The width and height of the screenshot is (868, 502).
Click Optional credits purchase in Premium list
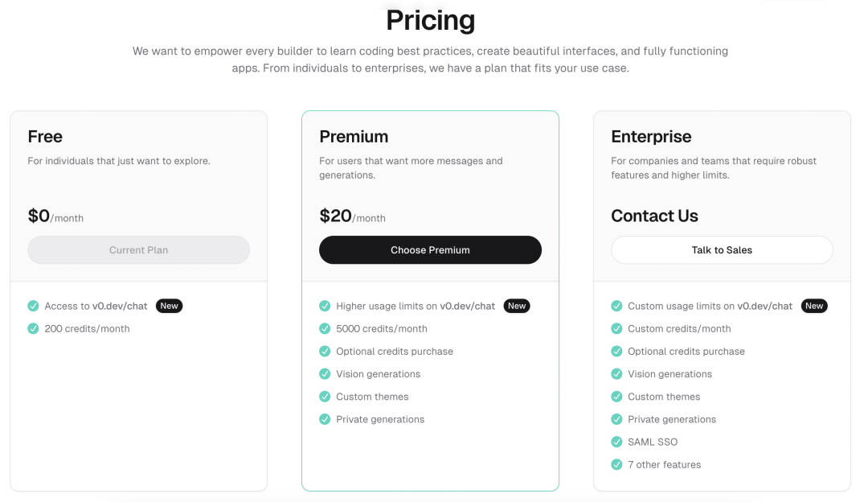click(x=394, y=352)
